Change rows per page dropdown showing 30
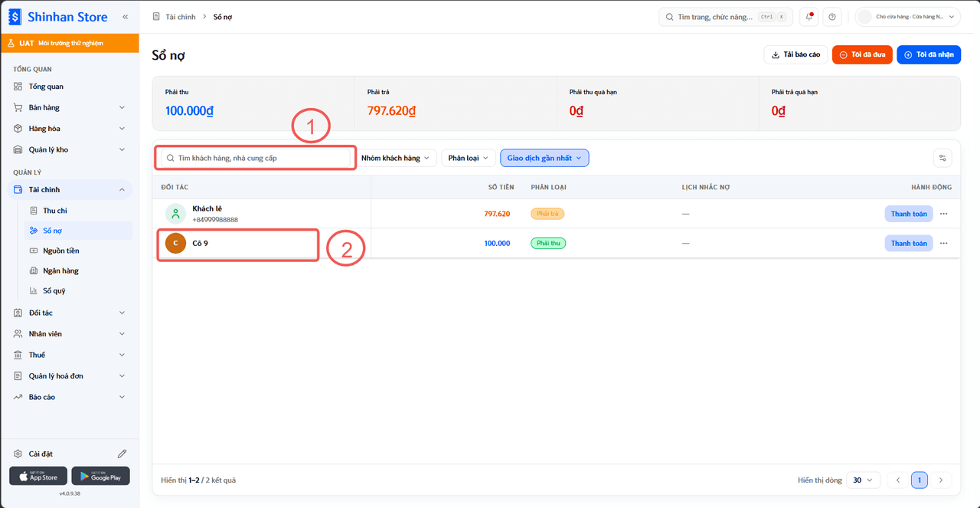 863,480
